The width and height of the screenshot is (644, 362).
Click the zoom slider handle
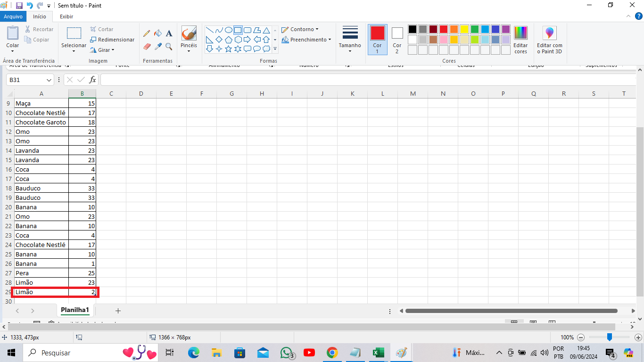coord(609,337)
